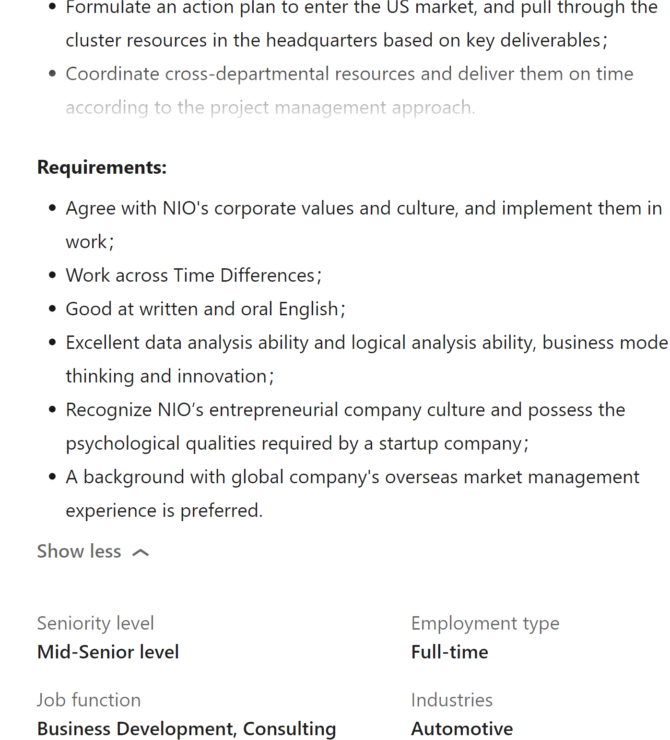Image resolution: width=670 pixels, height=740 pixels.
Task: Collapse description using the up chevron
Action: 140,552
